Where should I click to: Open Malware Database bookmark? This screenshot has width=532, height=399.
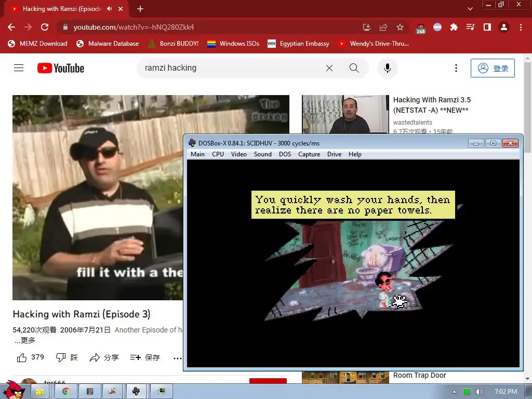tap(108, 44)
